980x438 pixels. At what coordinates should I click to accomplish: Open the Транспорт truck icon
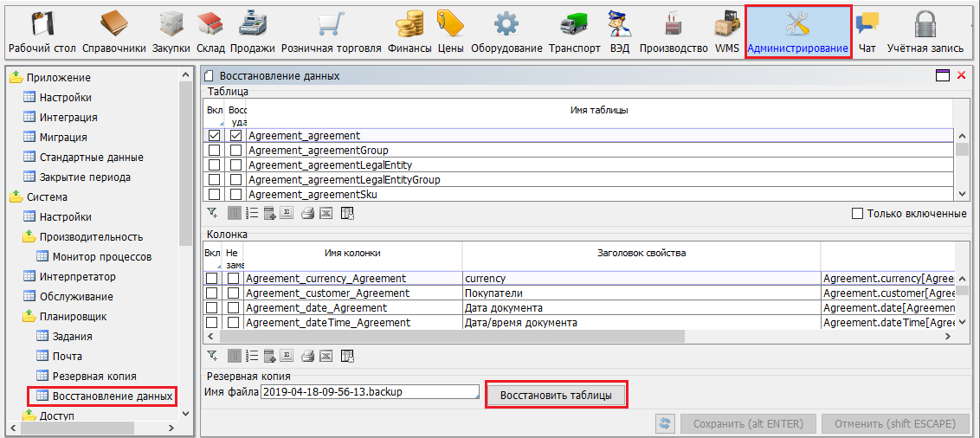click(574, 30)
